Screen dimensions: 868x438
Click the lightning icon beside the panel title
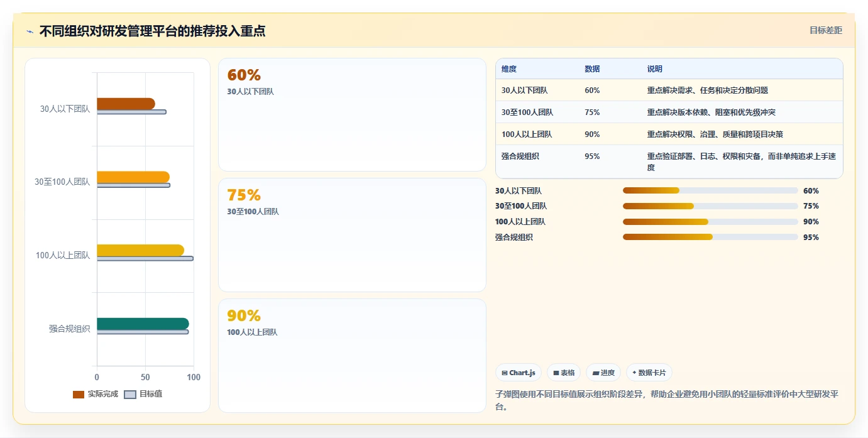30,31
